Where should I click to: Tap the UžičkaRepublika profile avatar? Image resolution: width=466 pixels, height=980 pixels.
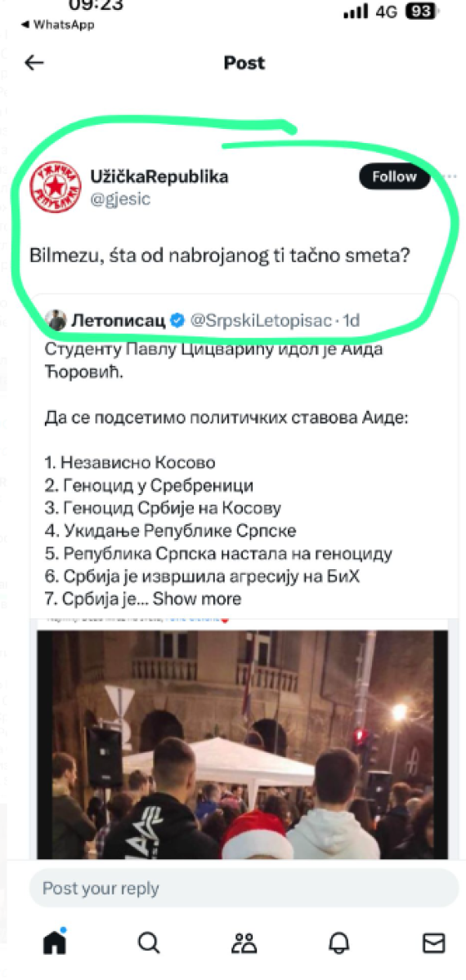pos(55,188)
